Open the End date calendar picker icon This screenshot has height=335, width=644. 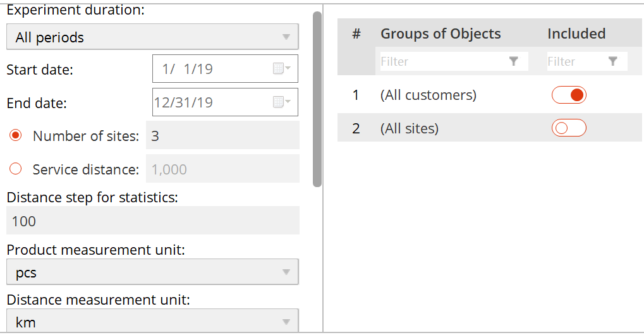pyautogui.click(x=282, y=102)
